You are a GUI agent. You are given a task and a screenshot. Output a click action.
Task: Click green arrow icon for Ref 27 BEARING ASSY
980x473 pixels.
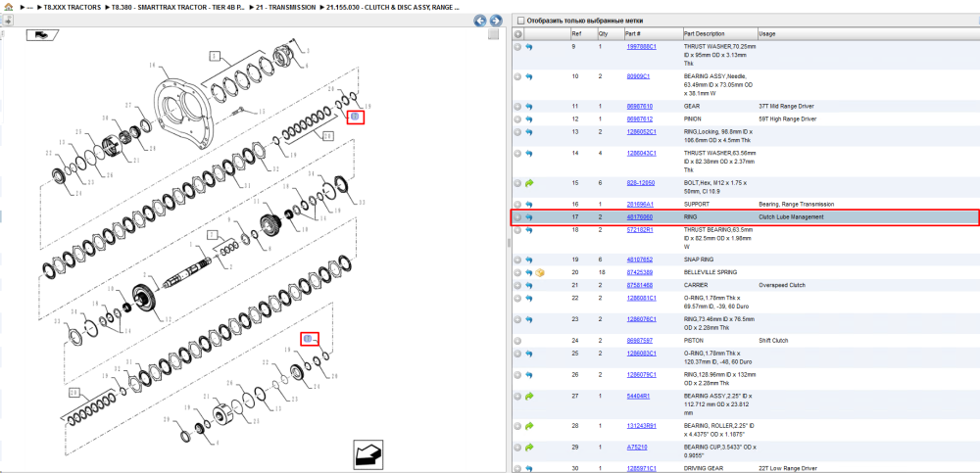tap(529, 397)
